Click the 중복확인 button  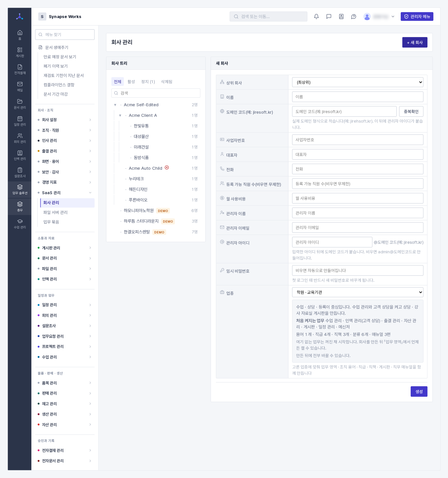411,112
